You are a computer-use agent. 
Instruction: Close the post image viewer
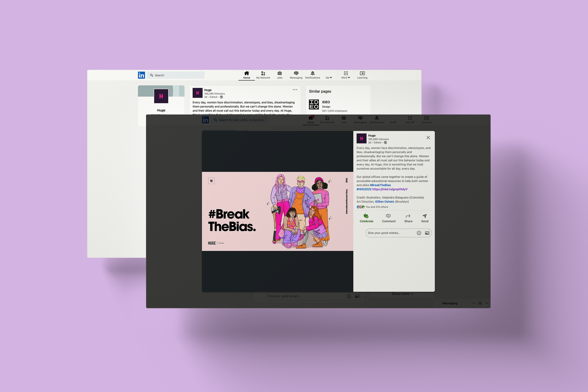pyautogui.click(x=428, y=138)
